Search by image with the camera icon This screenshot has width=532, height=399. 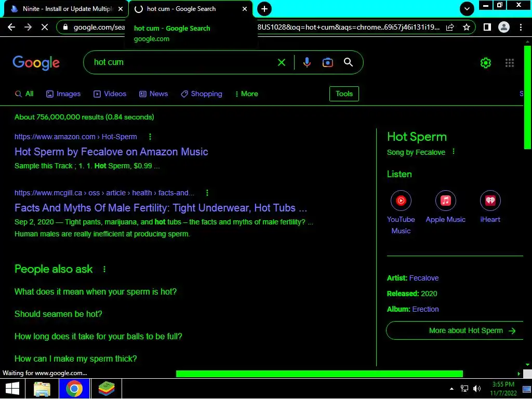coord(328,62)
